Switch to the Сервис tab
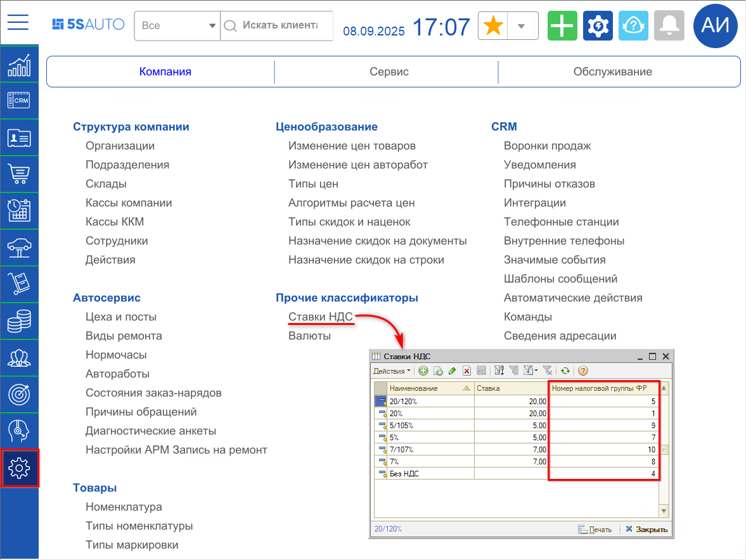Viewport: 746px width, 560px height. coord(389,72)
